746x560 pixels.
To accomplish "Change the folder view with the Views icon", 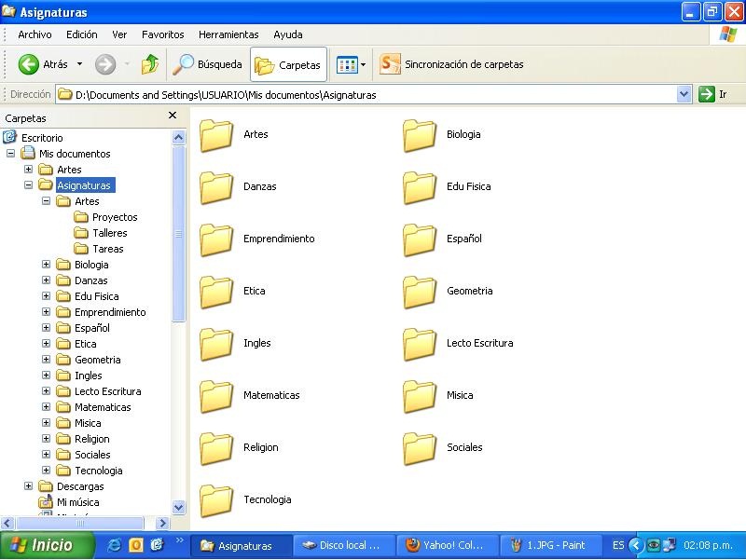I will tap(346, 64).
